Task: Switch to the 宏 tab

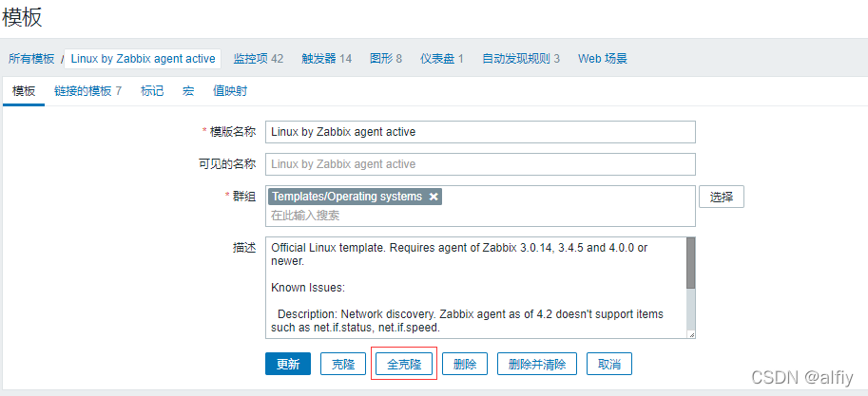Action: point(188,91)
